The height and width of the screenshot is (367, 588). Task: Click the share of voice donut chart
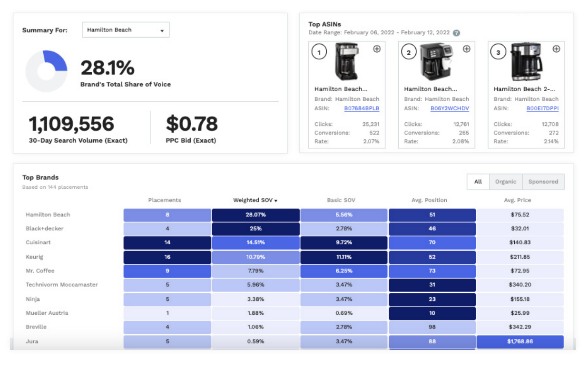click(x=46, y=71)
